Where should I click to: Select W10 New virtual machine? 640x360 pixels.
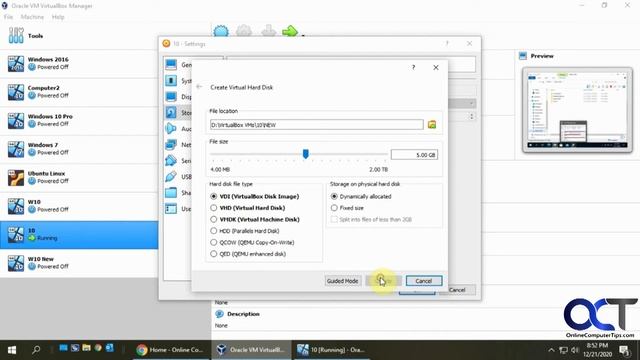(x=79, y=263)
